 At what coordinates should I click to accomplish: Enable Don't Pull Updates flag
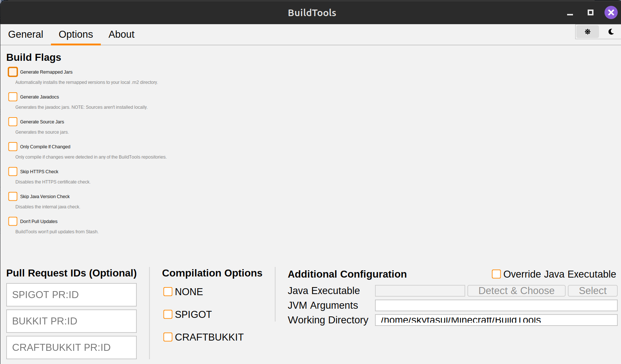13,221
